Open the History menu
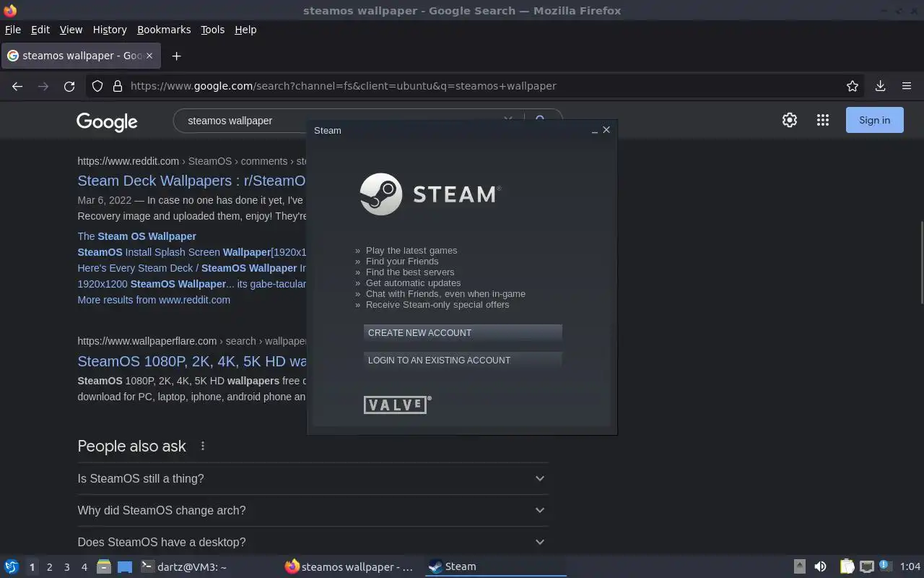This screenshot has height=578, width=924. coord(110,30)
